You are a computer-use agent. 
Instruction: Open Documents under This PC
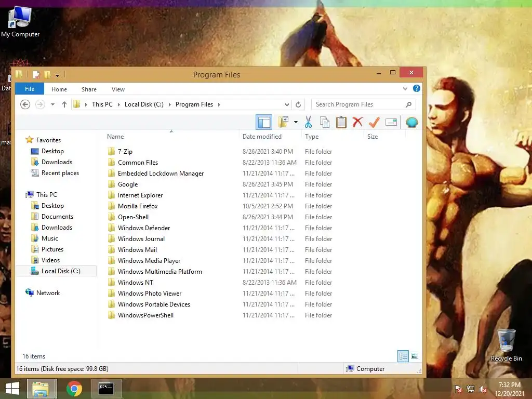[x=57, y=217]
